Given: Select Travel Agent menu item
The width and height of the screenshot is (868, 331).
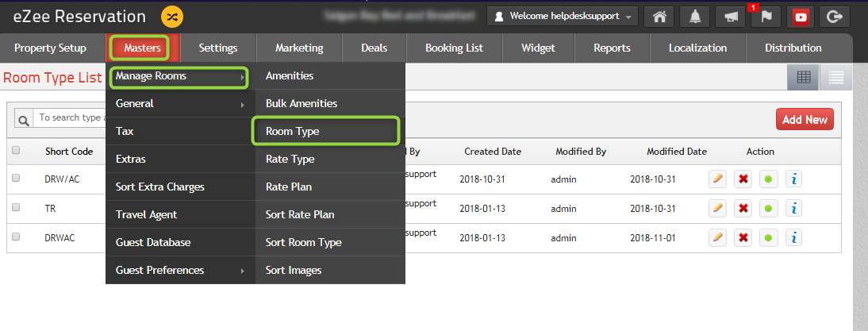Looking at the screenshot, I should pos(180,214).
